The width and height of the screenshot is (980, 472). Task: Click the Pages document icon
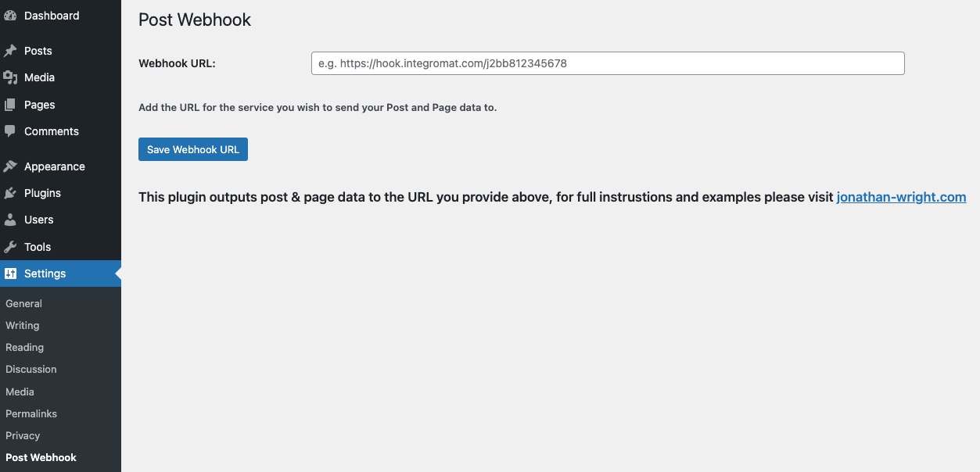tap(10, 105)
